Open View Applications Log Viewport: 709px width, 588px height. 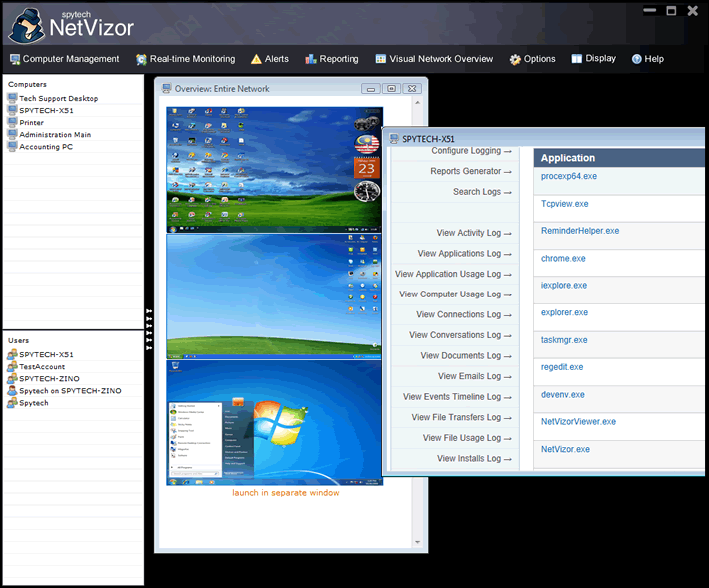464,254
